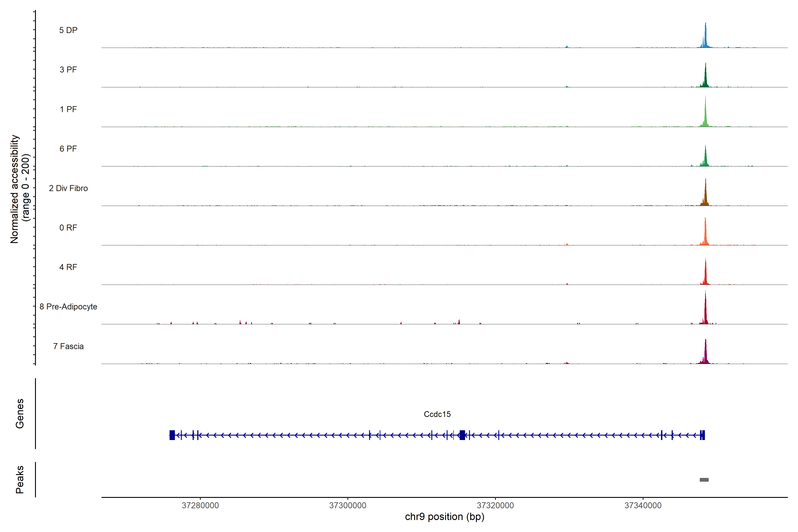This screenshot has width=798, height=532.
Task: Click the Peaks panel label
Action: pyautogui.click(x=20, y=479)
